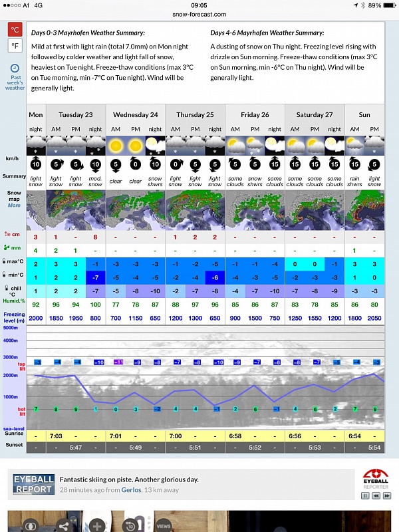
Task: Pause the eyeball report slideshow
Action: point(365,495)
